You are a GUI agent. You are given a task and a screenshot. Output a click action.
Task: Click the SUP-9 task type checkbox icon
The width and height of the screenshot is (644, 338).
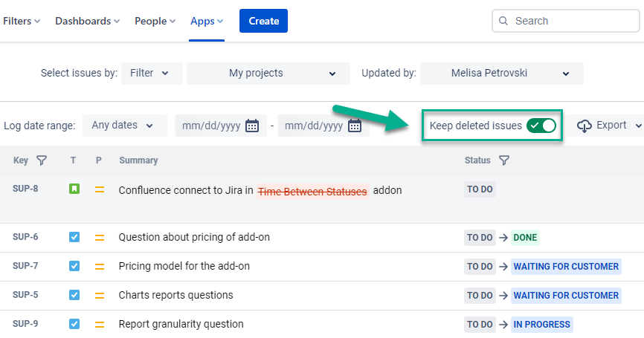coord(74,324)
